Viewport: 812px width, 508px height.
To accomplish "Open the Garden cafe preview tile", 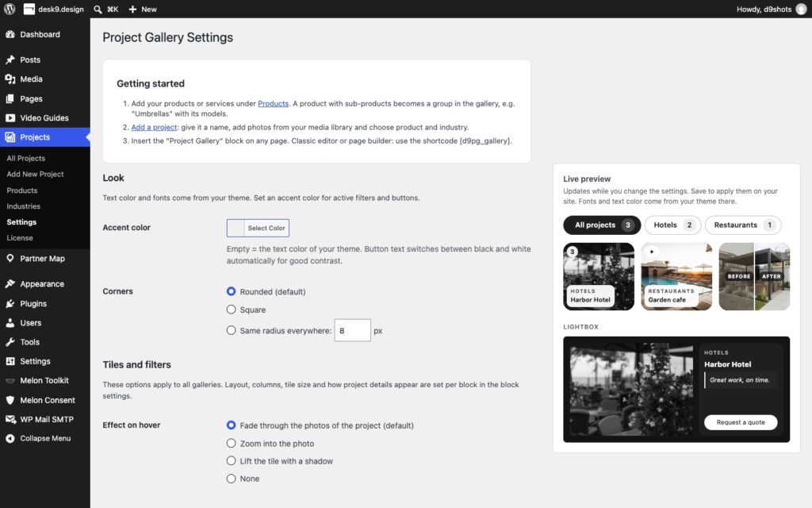I will tap(676, 276).
